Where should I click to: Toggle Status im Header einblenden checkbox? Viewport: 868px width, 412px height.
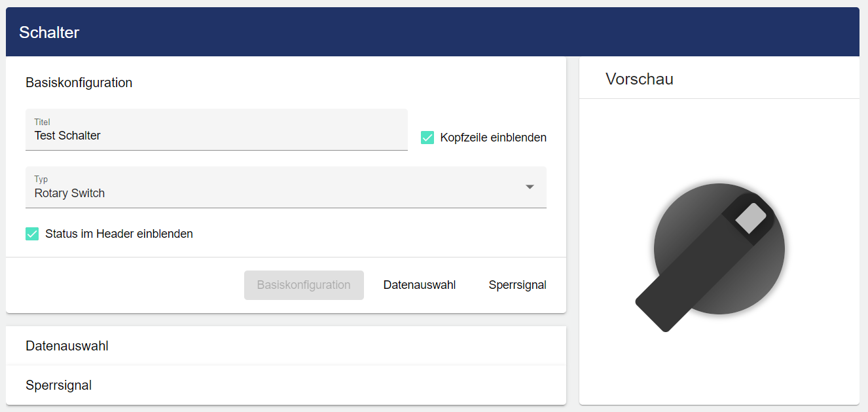click(32, 234)
